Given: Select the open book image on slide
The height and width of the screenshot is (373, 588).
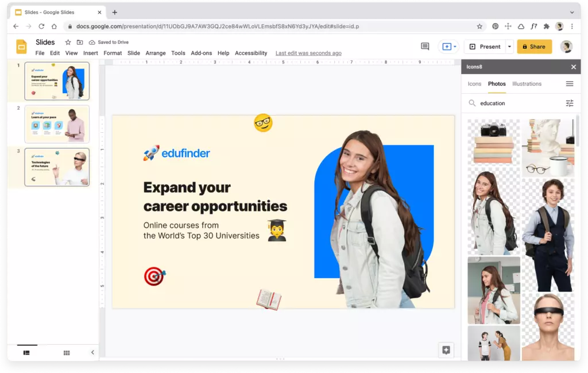Looking at the screenshot, I should 269,299.
